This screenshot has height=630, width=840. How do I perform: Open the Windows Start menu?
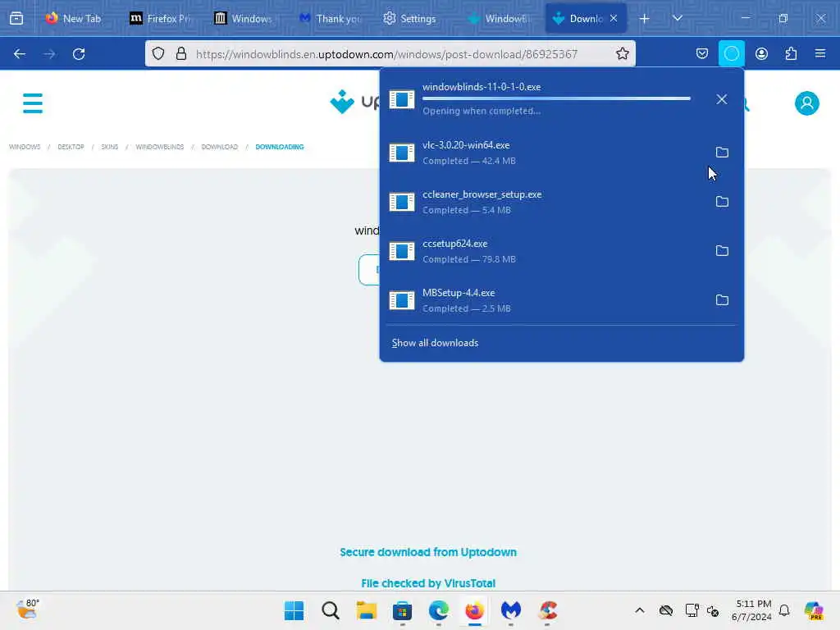[294, 610]
